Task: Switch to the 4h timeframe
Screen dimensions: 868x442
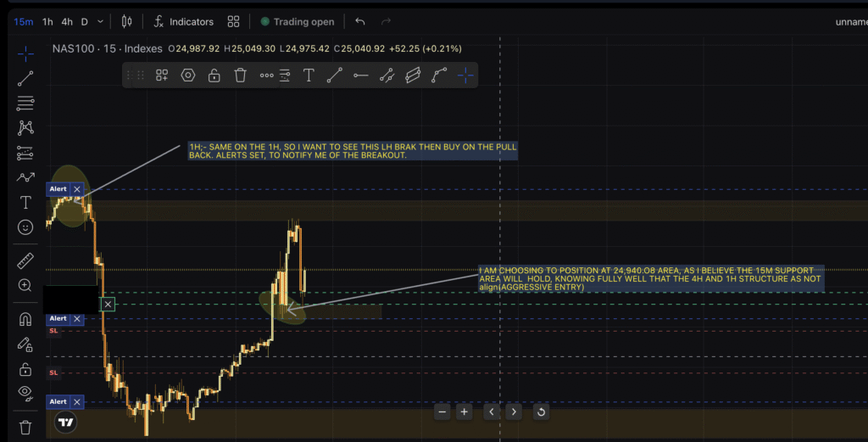Action: click(x=66, y=21)
